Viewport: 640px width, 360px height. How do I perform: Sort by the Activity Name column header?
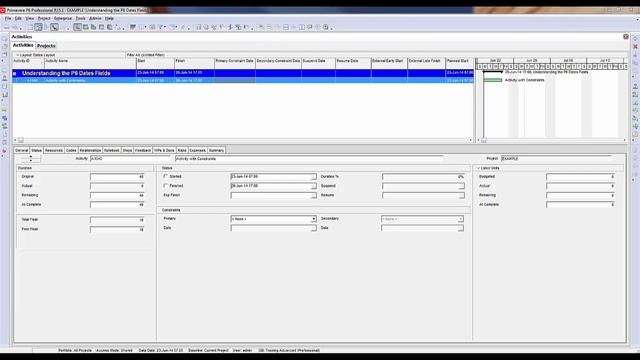90,63
